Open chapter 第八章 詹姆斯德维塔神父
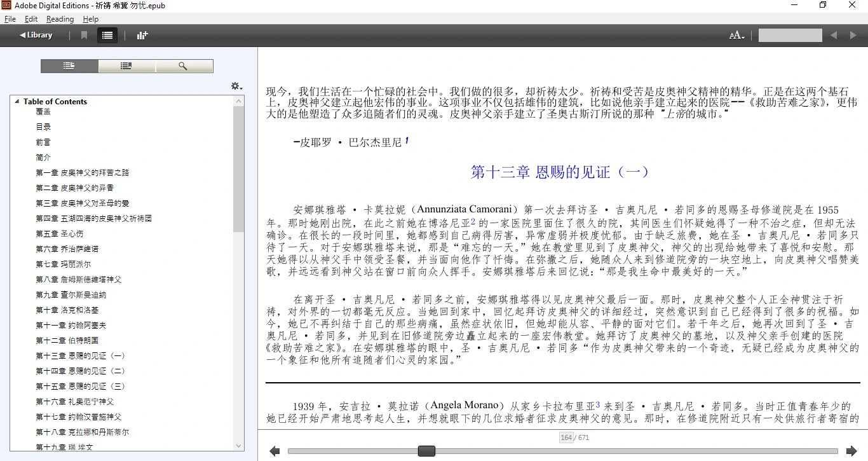Viewport: 868px width, 461px height. coord(78,280)
